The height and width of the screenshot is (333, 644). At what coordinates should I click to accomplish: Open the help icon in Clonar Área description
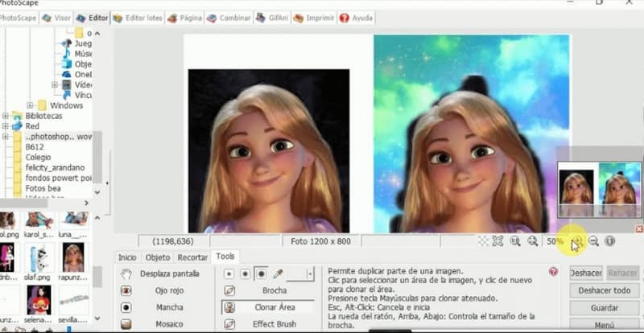(553, 271)
